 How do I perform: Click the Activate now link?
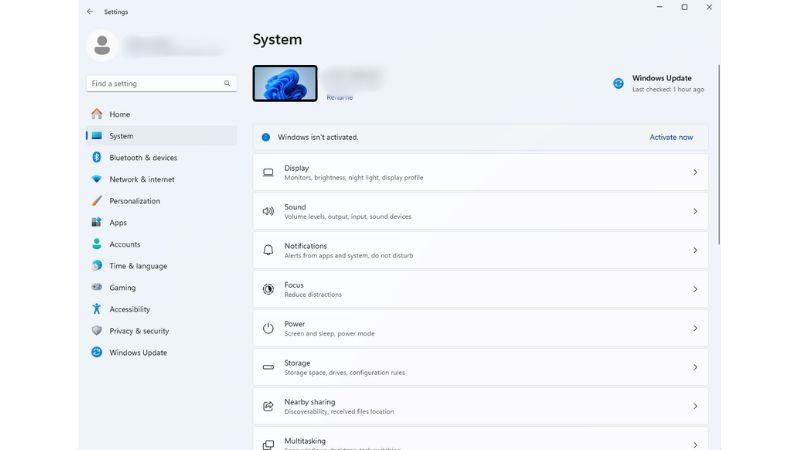pos(671,137)
